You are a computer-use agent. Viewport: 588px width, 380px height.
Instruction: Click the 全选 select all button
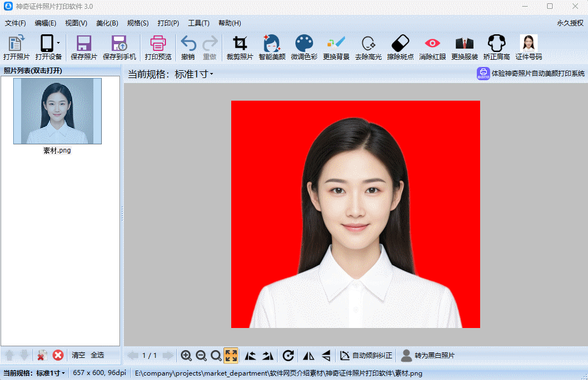pyautogui.click(x=97, y=355)
